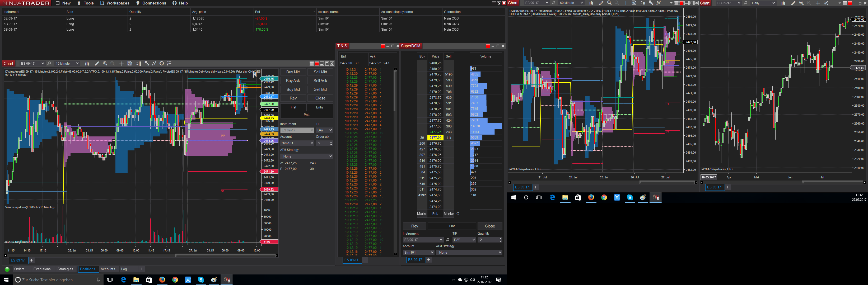The width and height of the screenshot is (868, 285).
Task: Open drawing tools pencil in 60 Minute chart
Action: (x=601, y=3)
